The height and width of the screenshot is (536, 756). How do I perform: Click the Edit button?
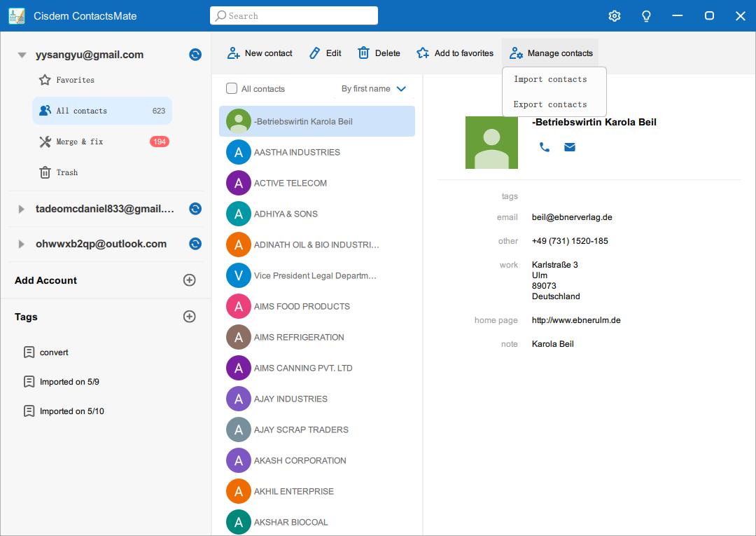click(325, 53)
